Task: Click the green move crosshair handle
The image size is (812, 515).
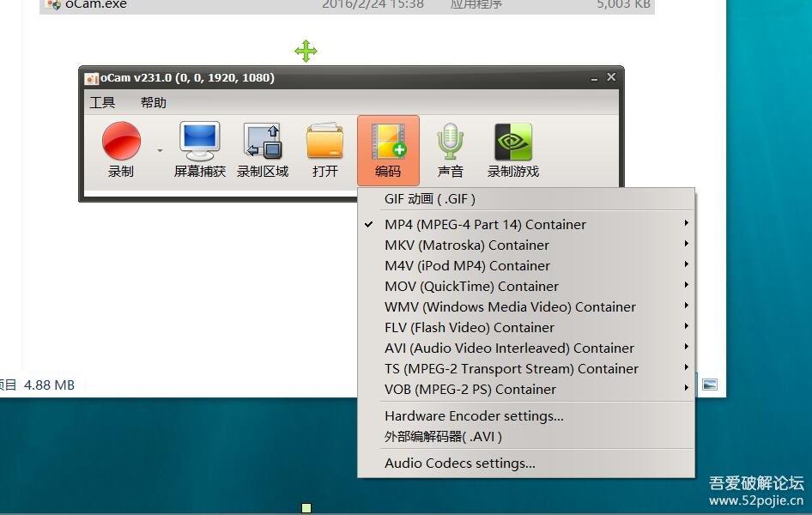Action: coord(306,51)
